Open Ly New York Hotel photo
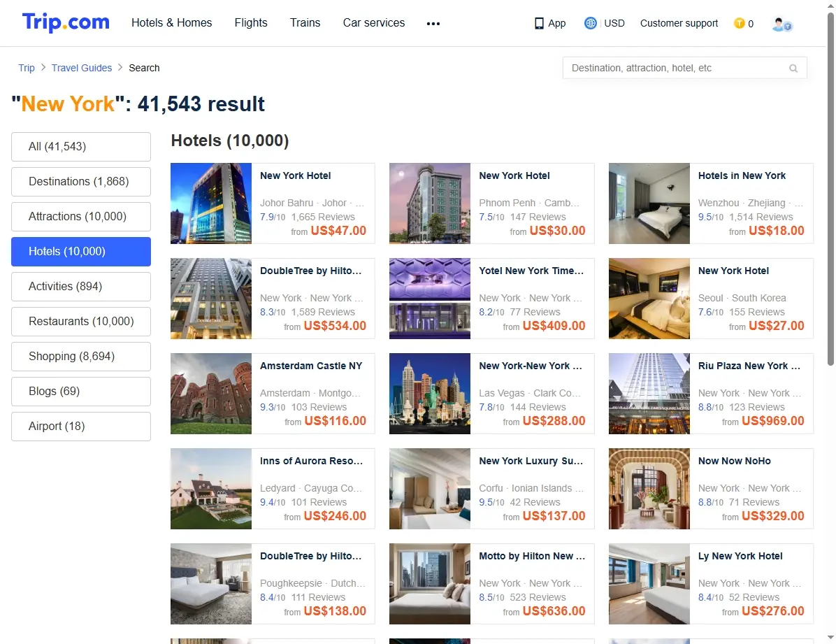This screenshot has height=644, width=836. pyautogui.click(x=649, y=584)
